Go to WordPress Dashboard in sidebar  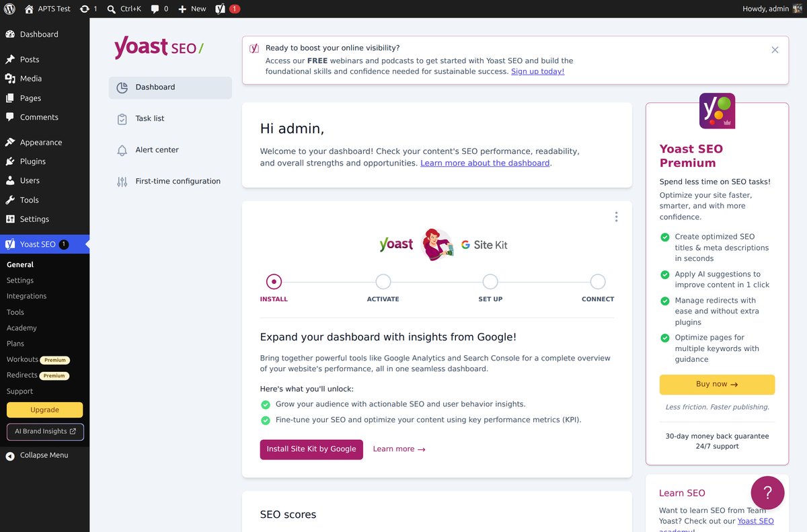pos(44,34)
